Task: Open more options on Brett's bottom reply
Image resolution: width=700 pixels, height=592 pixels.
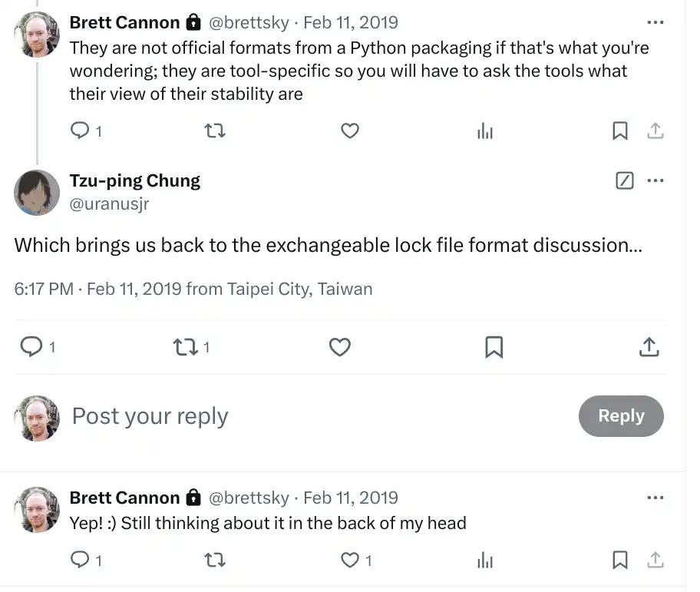Action: pos(655,498)
